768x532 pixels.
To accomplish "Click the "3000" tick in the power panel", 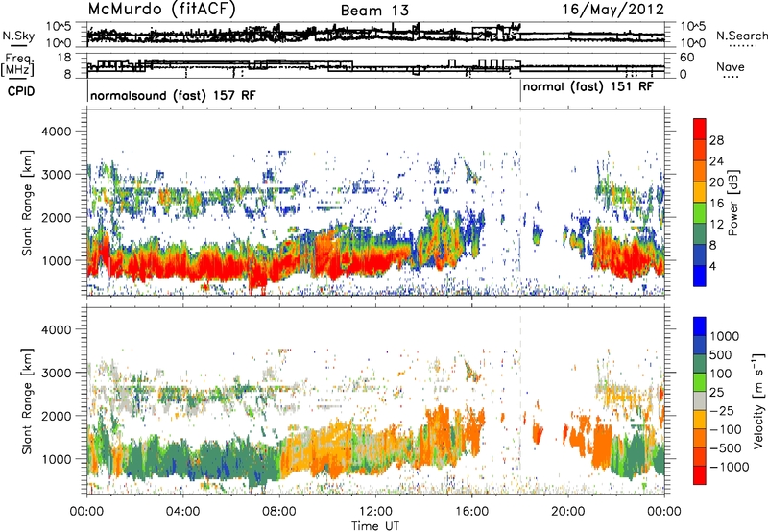I will 56,175.
